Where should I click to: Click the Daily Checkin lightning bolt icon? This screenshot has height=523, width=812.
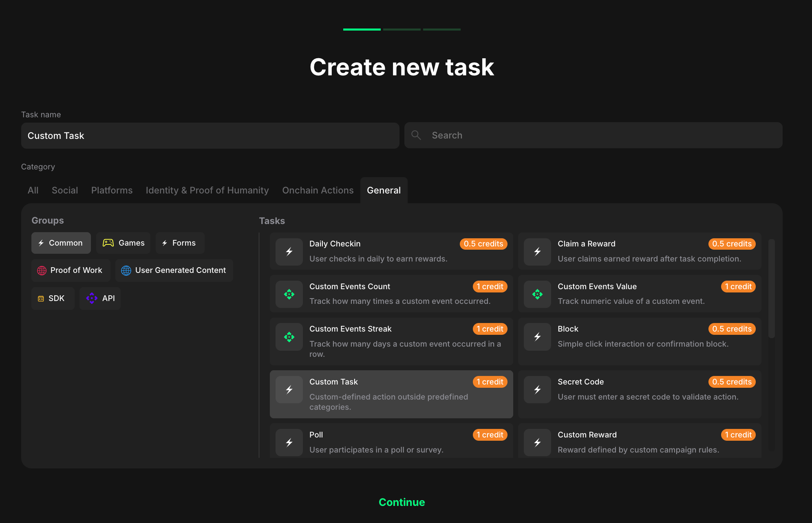(289, 252)
